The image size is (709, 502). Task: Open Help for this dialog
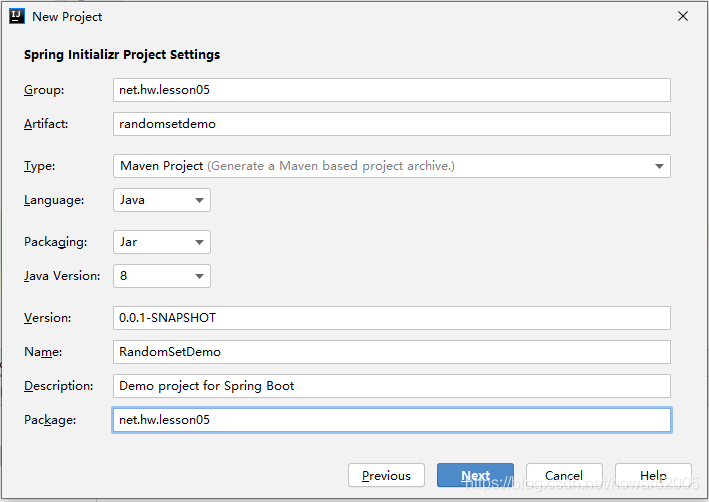653,476
